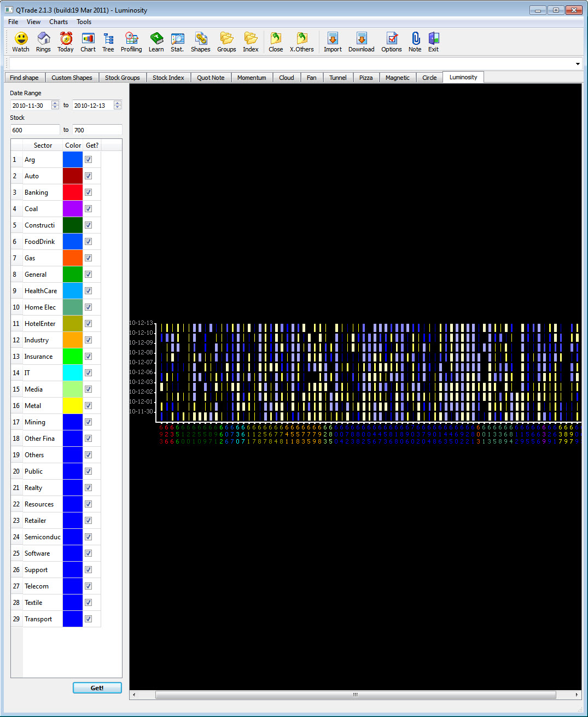
Task: Open the Stock Groups folder icon
Action: 226,41
